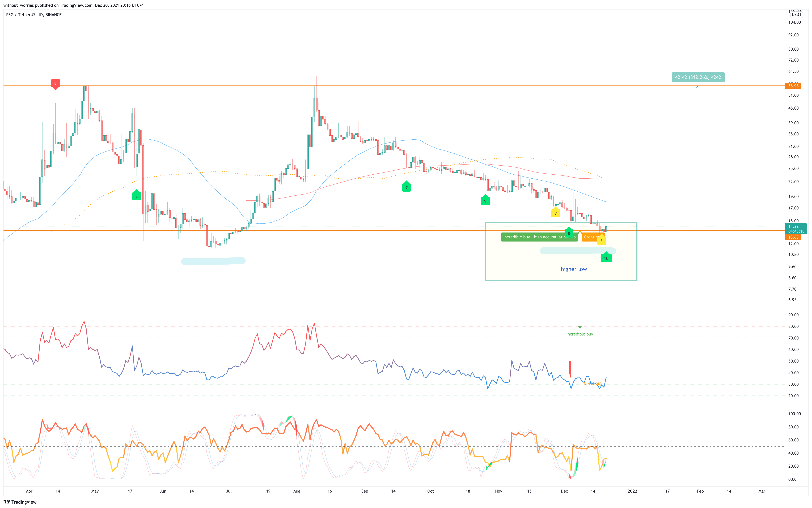Click the red '8' sell marker at top
The width and height of the screenshot is (812, 508).
[x=56, y=84]
